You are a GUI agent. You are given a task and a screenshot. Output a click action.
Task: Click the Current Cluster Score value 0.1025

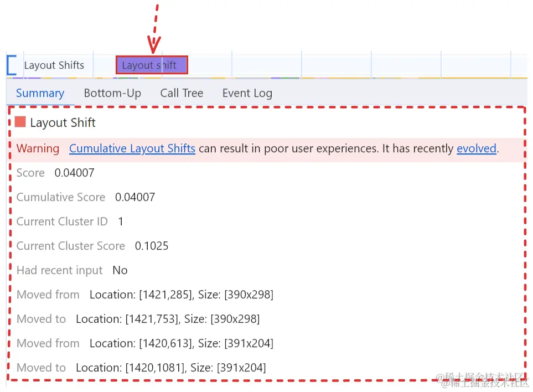pos(152,246)
